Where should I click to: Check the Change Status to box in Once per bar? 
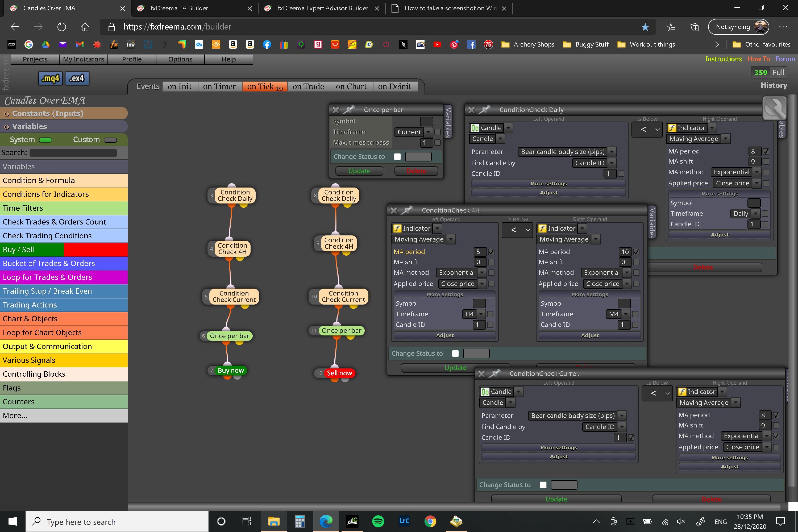pyautogui.click(x=397, y=157)
